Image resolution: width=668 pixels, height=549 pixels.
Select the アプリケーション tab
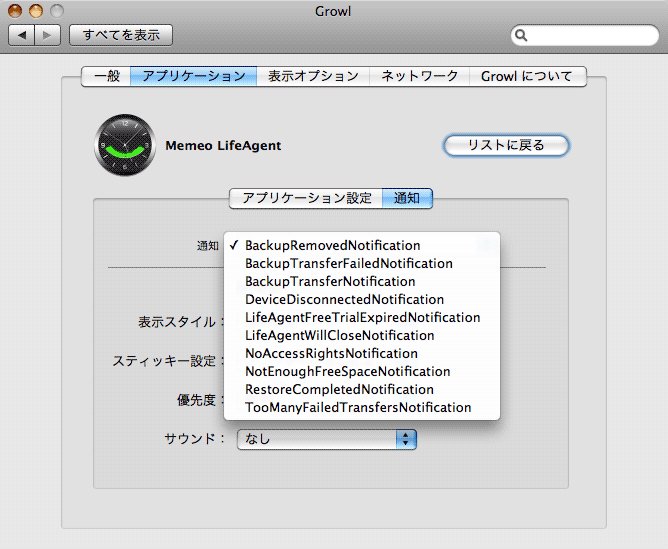(x=193, y=76)
